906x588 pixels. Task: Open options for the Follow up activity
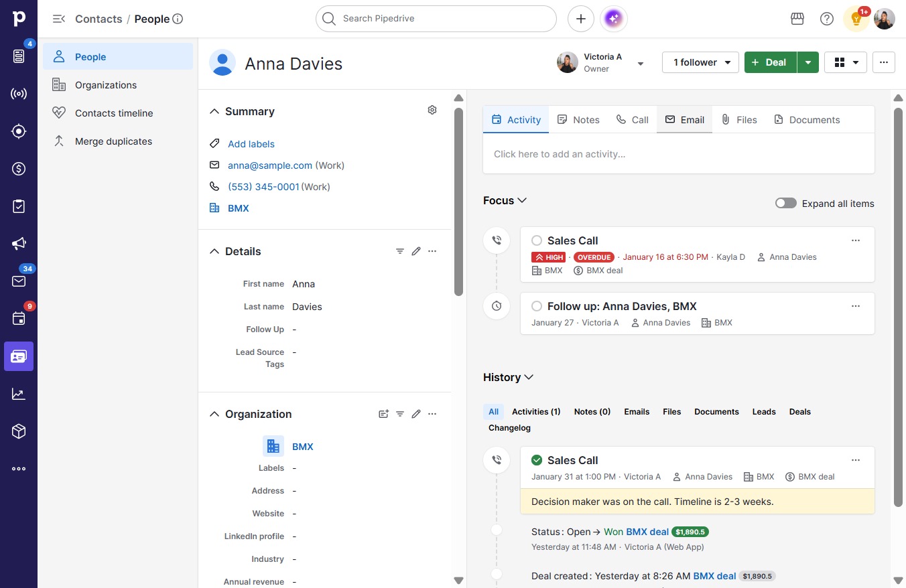[856, 306]
